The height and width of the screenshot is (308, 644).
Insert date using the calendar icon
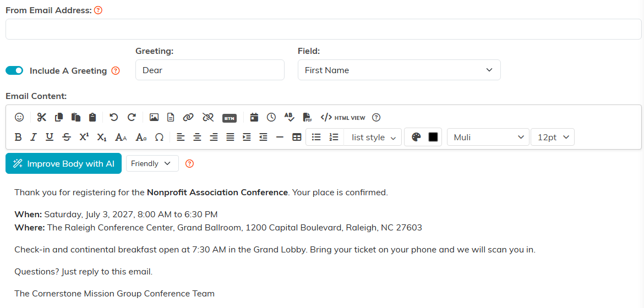pyautogui.click(x=254, y=118)
